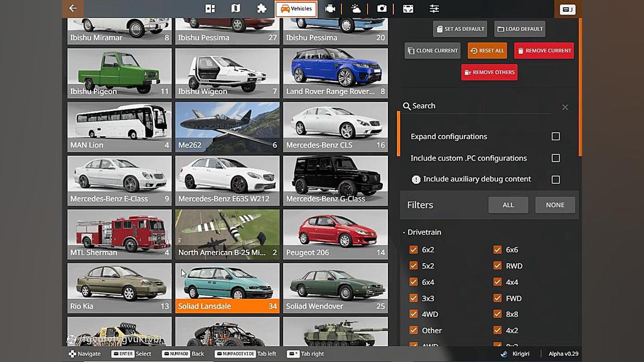Uncheck the 6x4 drivetrain filter
644x362 pixels.
[x=414, y=282]
